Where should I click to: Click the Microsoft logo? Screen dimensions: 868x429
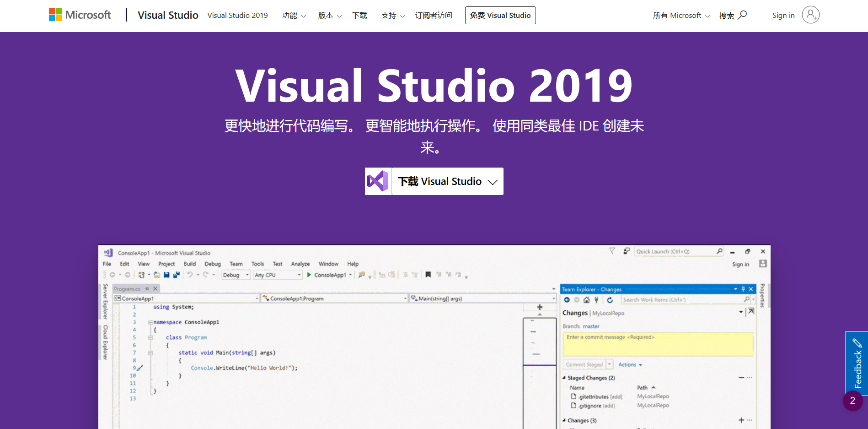(80, 15)
